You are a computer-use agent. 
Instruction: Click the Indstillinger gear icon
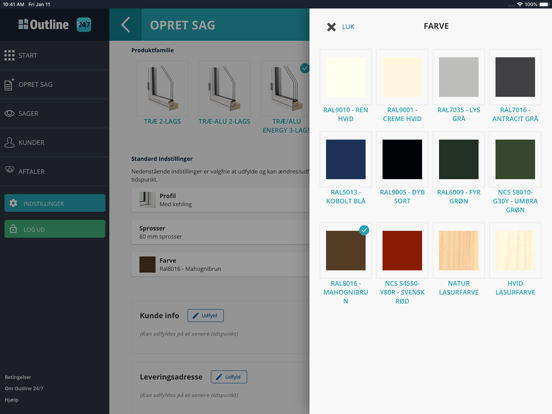coord(13,203)
